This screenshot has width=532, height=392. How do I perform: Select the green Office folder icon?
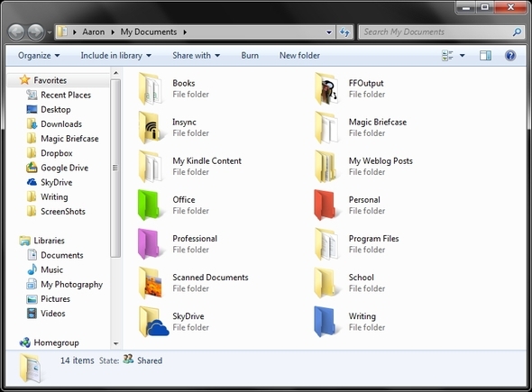coord(149,205)
